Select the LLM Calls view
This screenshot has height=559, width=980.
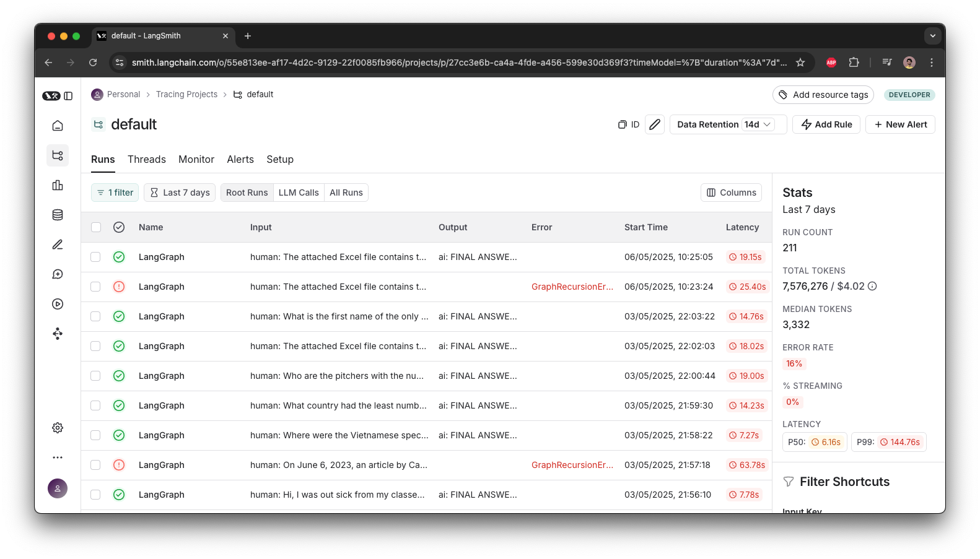coord(299,193)
